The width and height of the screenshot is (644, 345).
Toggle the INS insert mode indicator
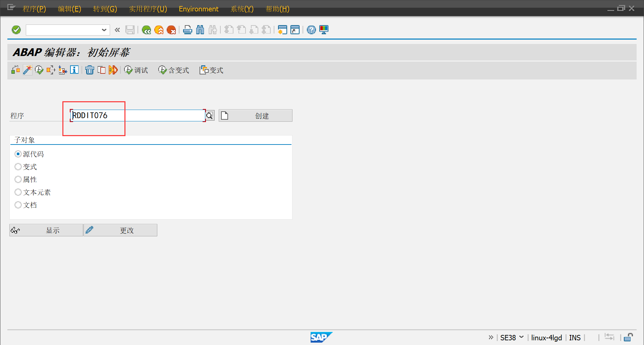[x=575, y=338]
